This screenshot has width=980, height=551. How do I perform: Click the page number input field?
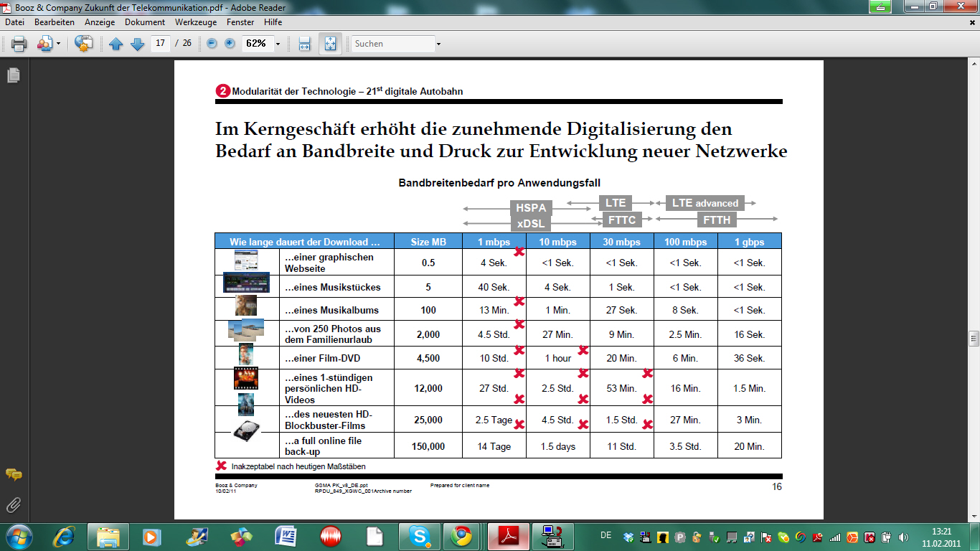coord(161,44)
